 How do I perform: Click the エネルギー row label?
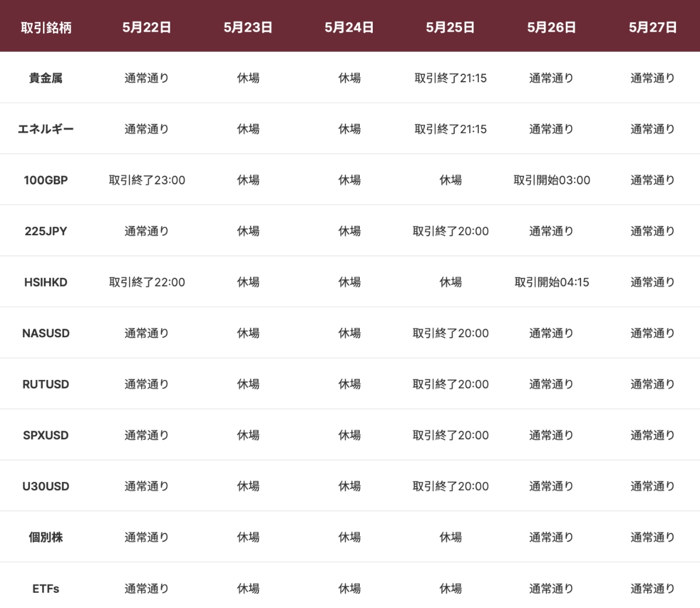(x=46, y=129)
